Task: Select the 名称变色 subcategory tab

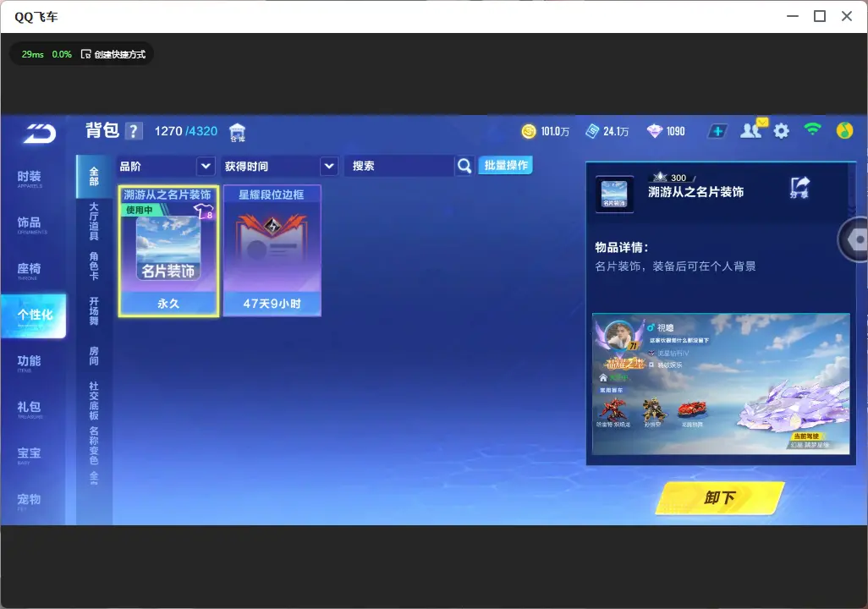Action: pos(94,445)
